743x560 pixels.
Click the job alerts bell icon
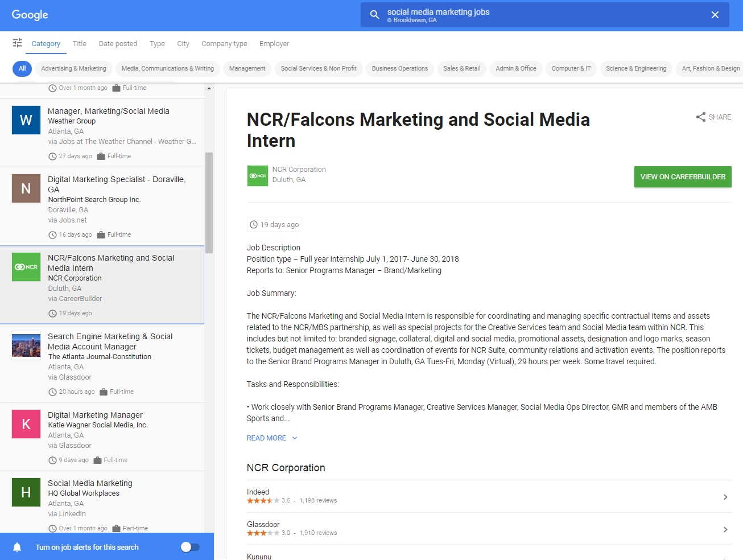click(17, 547)
